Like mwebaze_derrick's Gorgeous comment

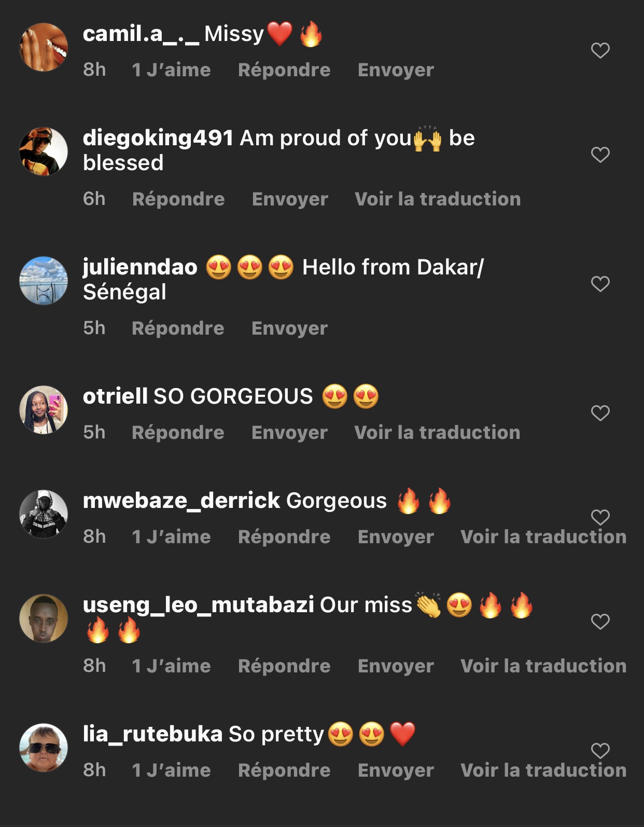600,517
